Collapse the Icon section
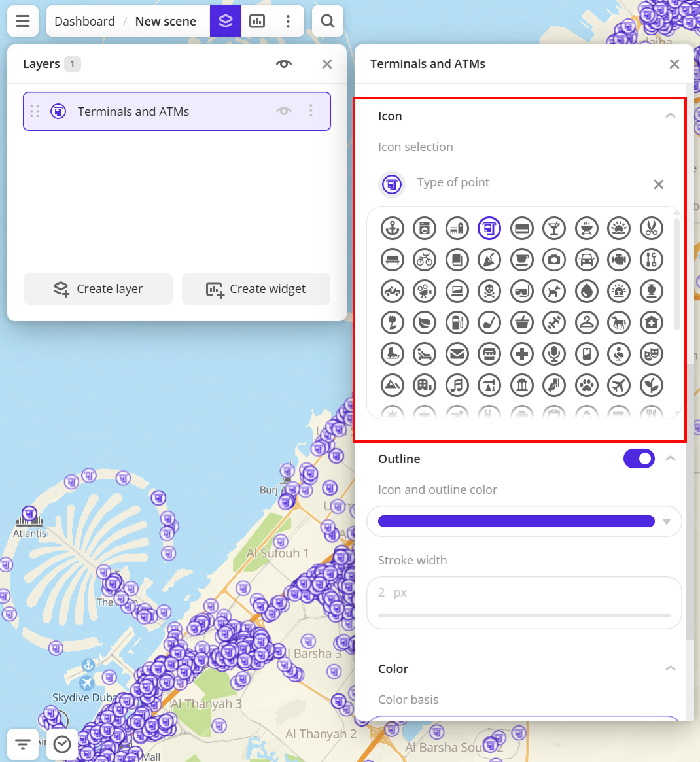The height and width of the screenshot is (762, 700). 670,116
